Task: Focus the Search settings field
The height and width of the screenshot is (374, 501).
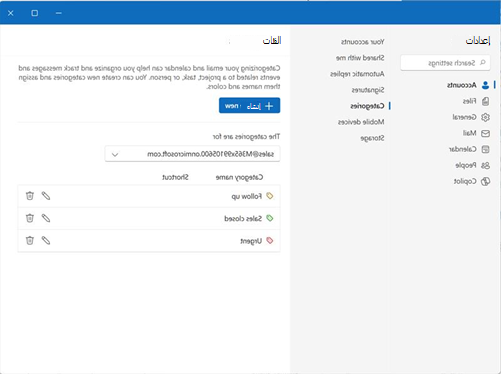Action: tap(445, 63)
